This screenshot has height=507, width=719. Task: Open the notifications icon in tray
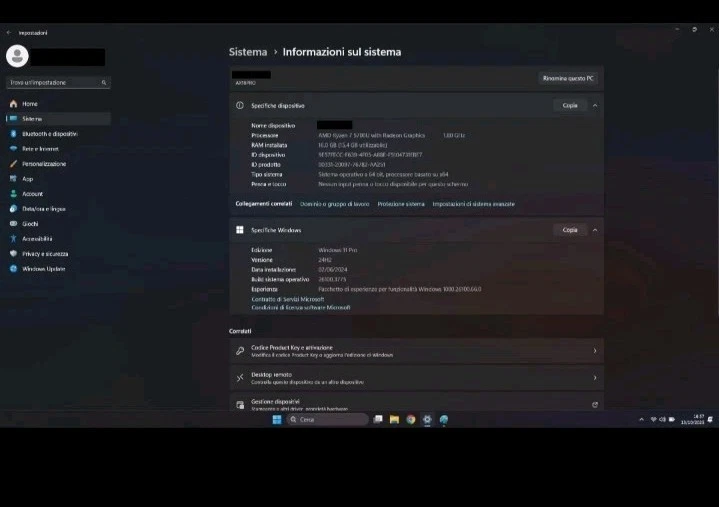click(x=710, y=419)
